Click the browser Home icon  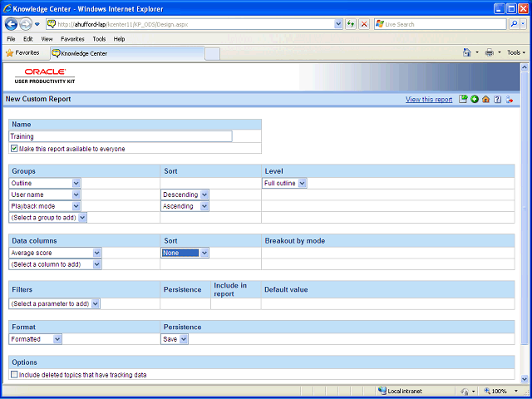coord(467,52)
